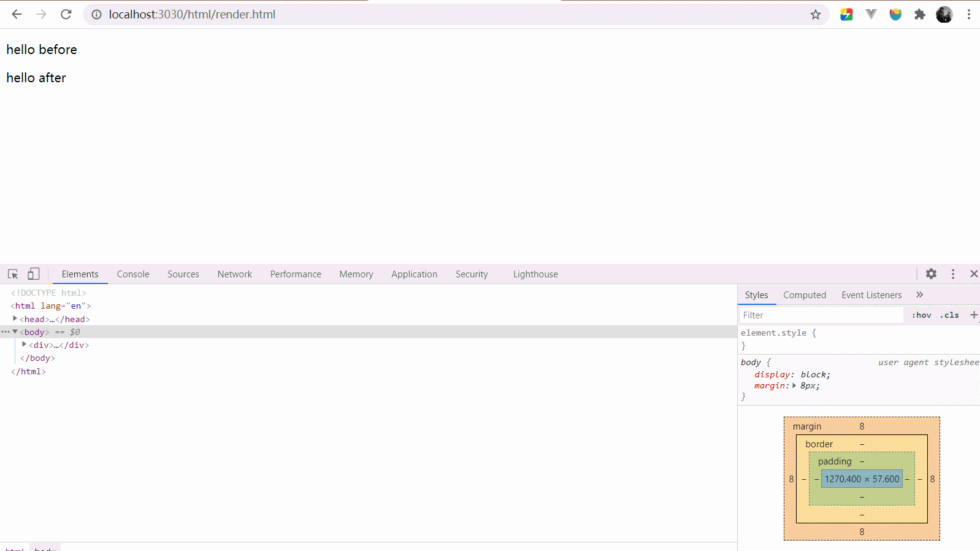
Task: Show more sidebar tabs
Action: coord(920,295)
